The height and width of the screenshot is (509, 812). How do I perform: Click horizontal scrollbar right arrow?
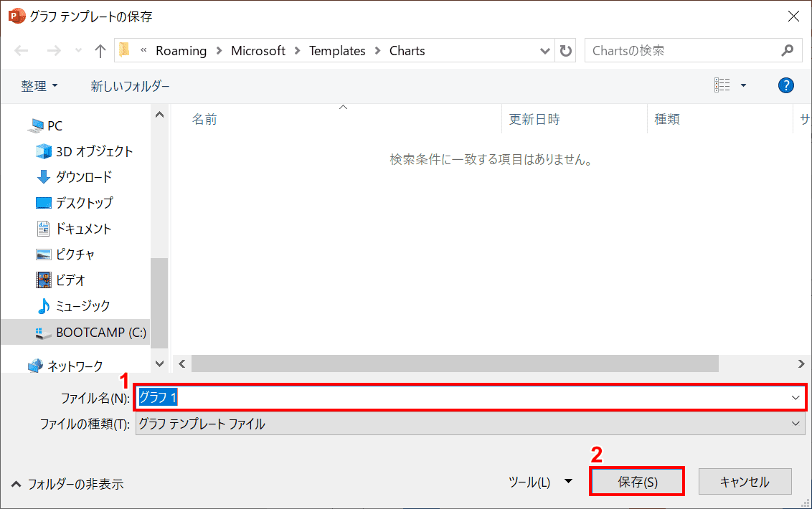click(801, 363)
